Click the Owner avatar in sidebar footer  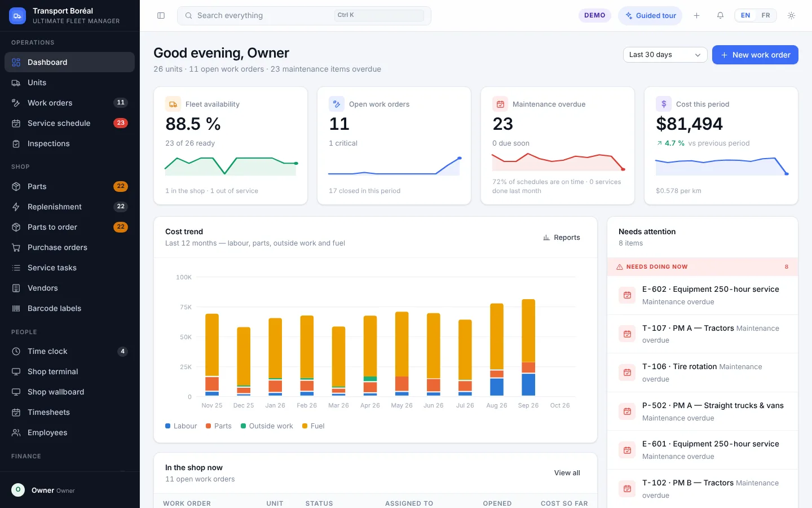[18, 490]
